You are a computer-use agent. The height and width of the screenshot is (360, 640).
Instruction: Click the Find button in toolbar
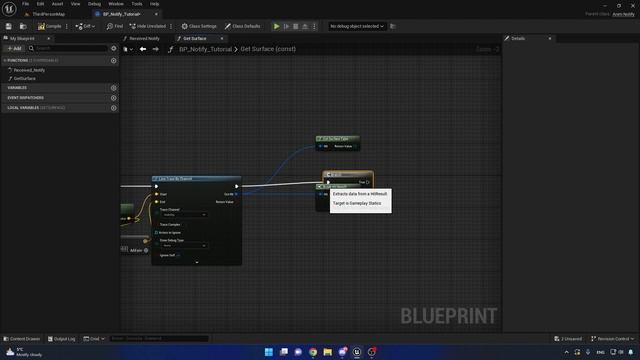(115, 26)
